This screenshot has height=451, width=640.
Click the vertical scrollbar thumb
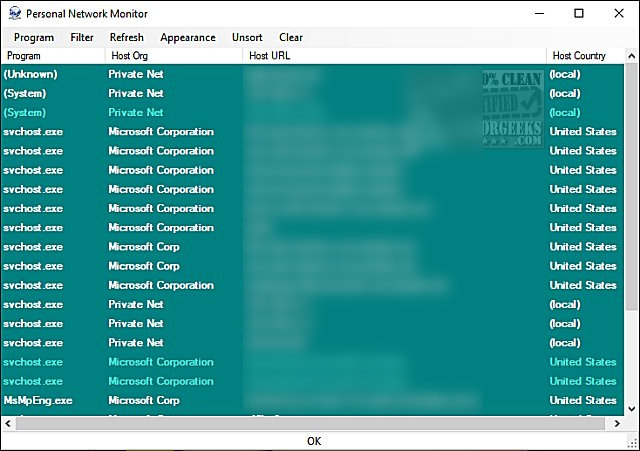(x=631, y=187)
